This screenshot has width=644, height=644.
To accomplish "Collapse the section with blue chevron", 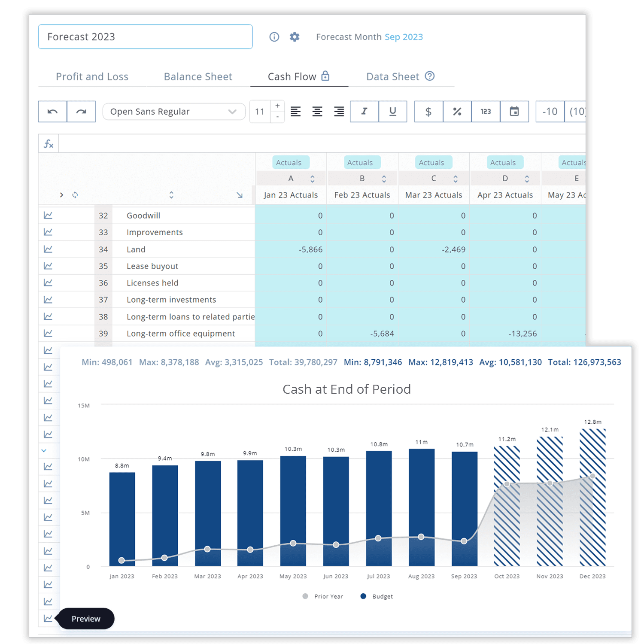I will click(x=44, y=450).
